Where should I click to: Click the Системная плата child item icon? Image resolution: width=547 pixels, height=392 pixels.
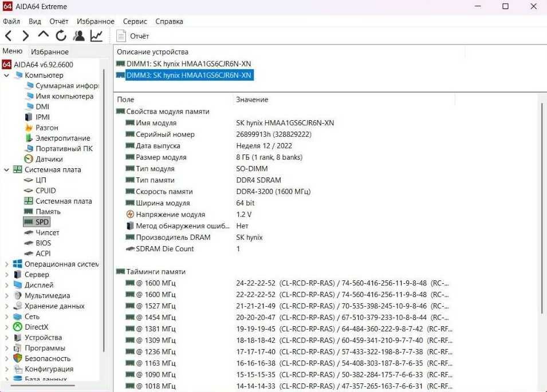tap(29, 201)
